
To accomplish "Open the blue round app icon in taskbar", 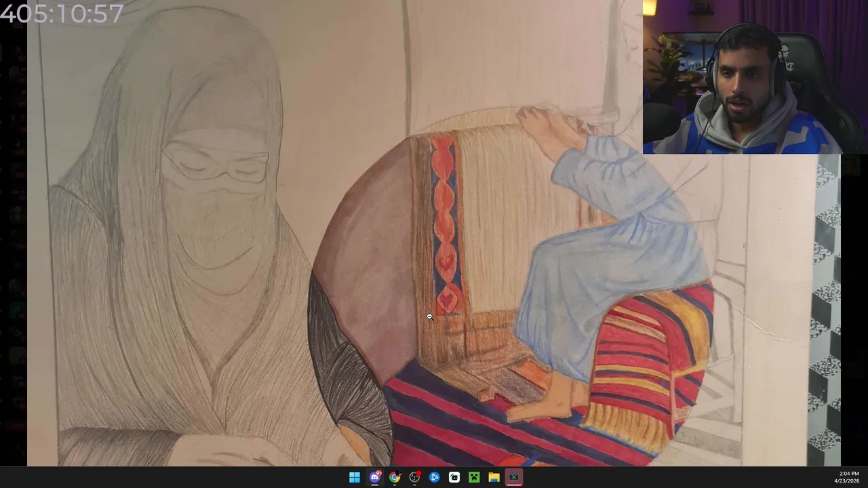I will point(434,477).
